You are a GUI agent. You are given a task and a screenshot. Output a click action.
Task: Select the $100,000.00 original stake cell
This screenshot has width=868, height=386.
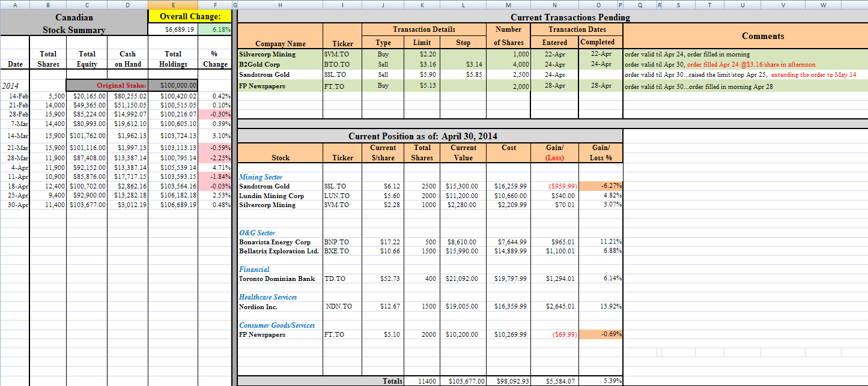click(x=173, y=85)
